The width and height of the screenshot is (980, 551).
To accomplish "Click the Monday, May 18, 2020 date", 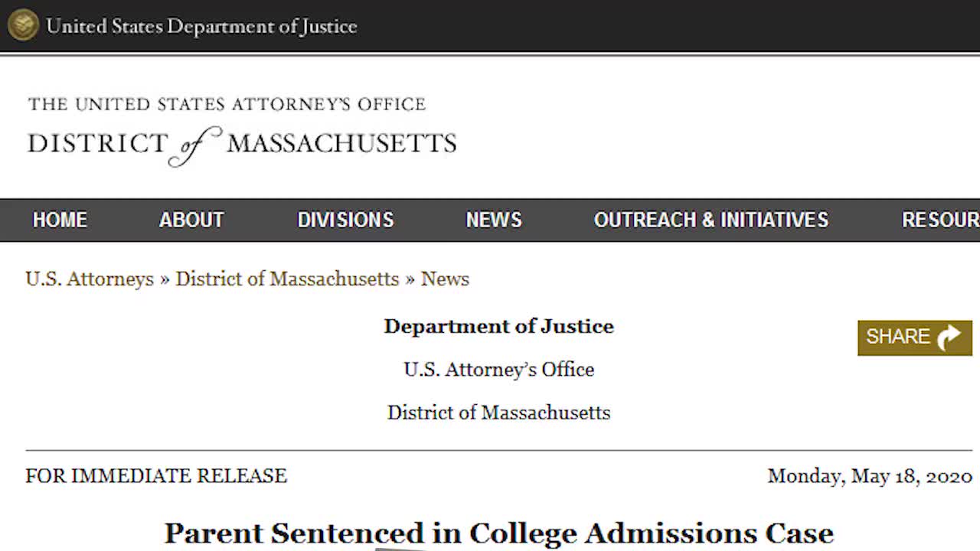I will point(870,476).
